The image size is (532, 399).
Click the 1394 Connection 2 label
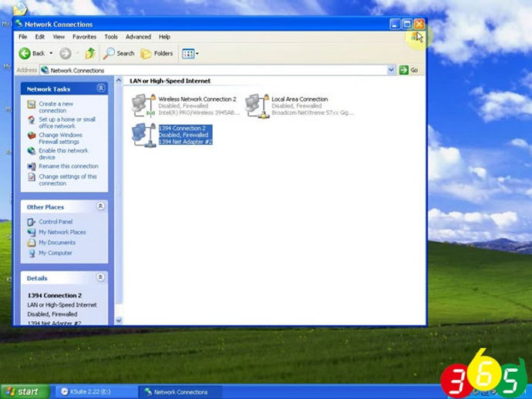click(182, 128)
